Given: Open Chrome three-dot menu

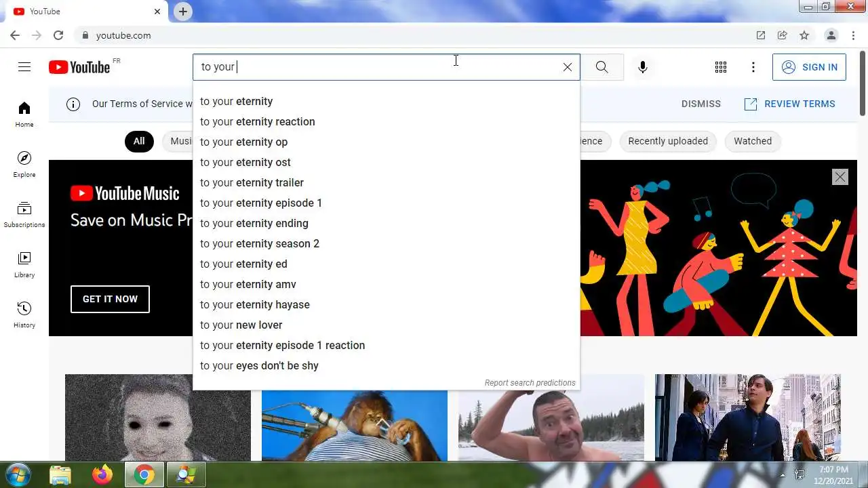Looking at the screenshot, I should point(852,35).
